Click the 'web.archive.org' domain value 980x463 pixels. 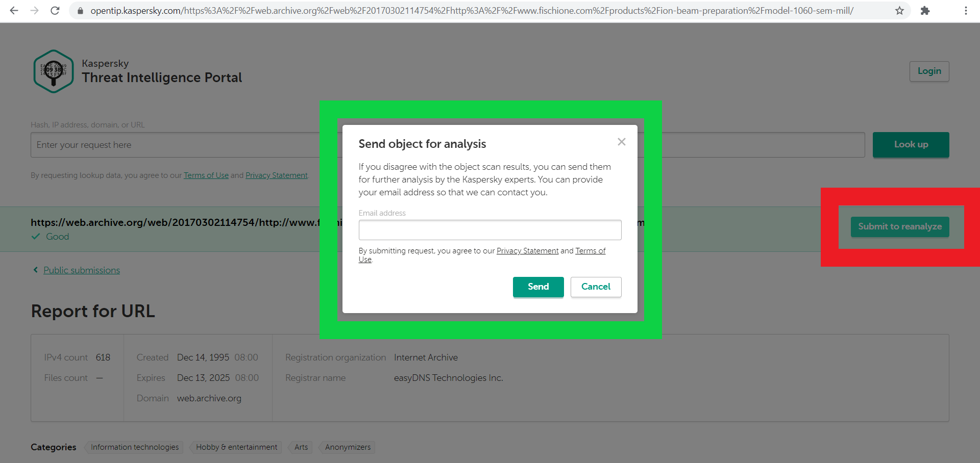(209, 398)
